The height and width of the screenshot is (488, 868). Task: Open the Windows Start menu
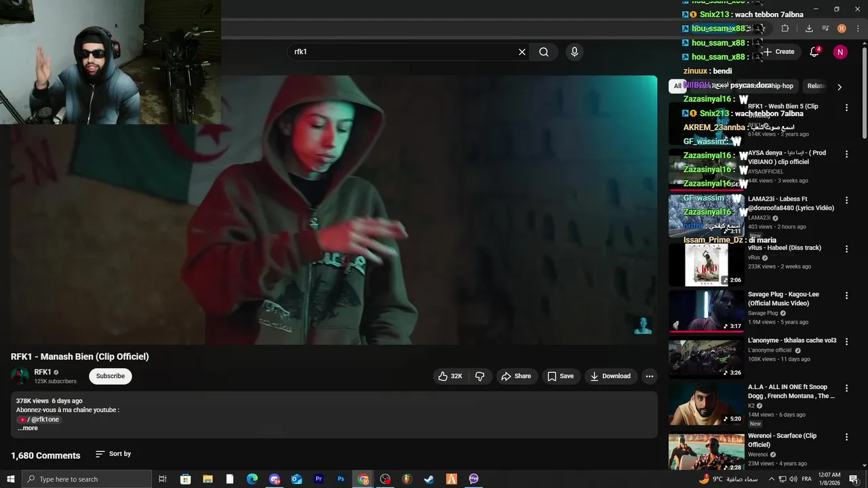pos(11,479)
